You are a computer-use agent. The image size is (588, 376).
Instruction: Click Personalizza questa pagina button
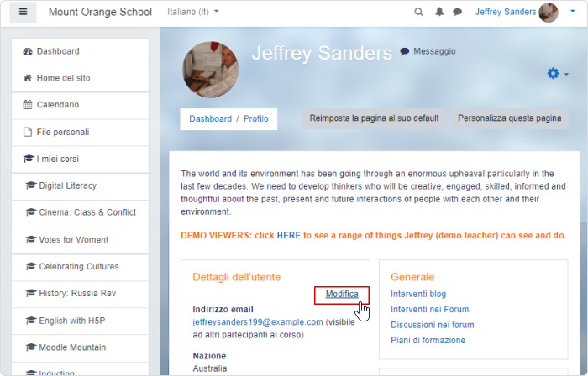[x=509, y=118]
